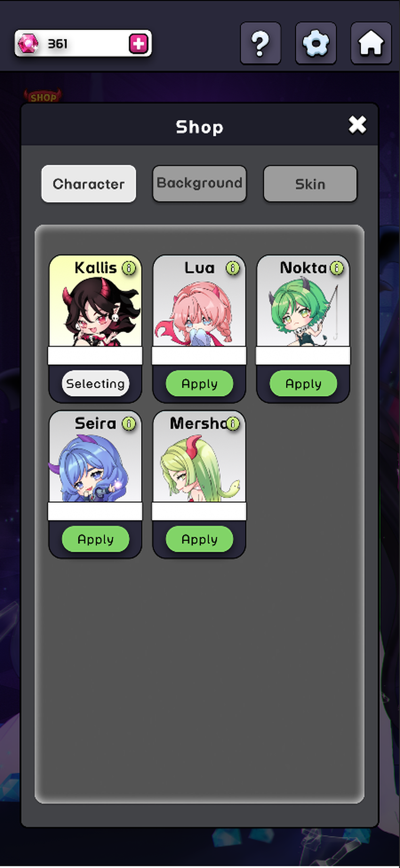Click the Selecting button under Kallis

95,383
